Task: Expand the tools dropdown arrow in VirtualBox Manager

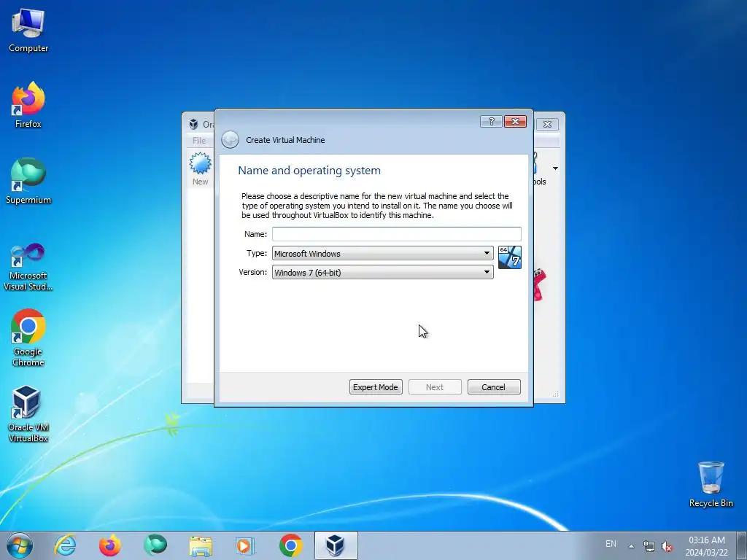Action: (555, 168)
